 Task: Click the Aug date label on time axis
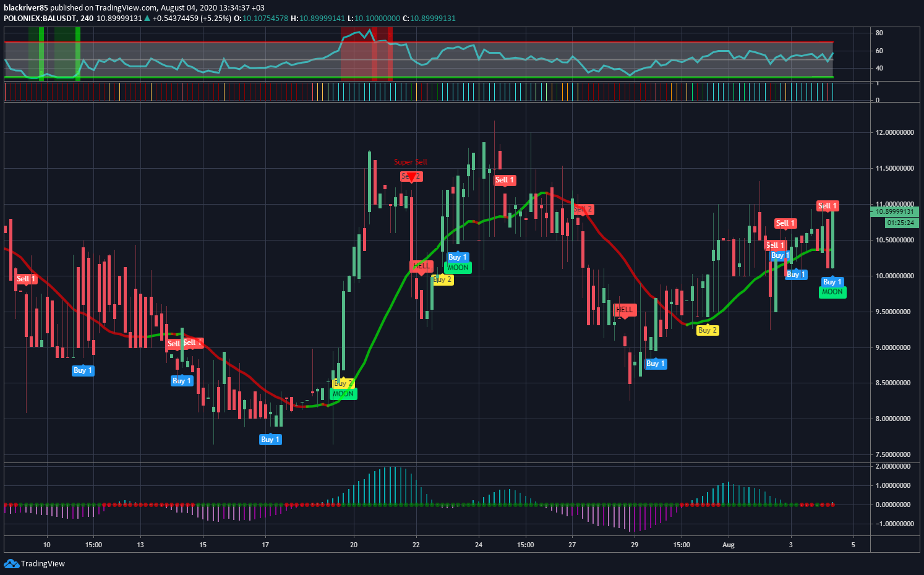click(729, 545)
